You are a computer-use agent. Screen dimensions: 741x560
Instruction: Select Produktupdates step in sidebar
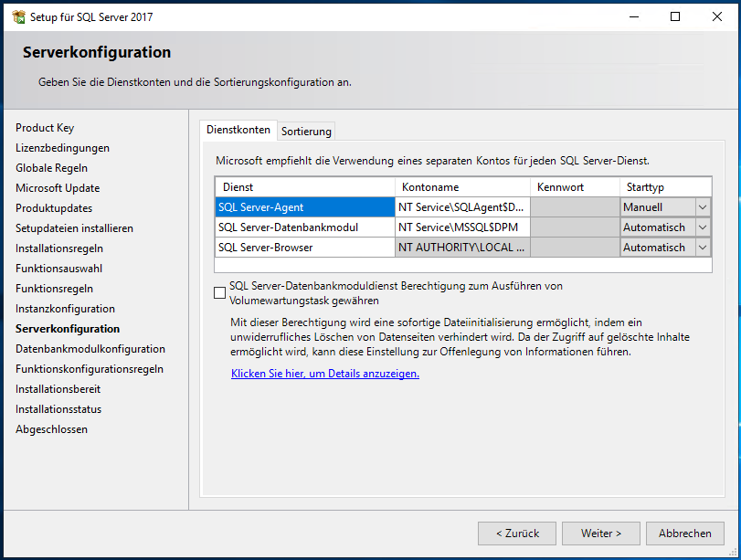tap(54, 208)
